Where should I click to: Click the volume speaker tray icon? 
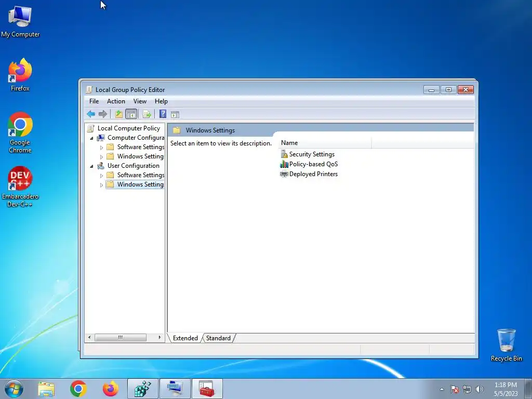pyautogui.click(x=480, y=389)
